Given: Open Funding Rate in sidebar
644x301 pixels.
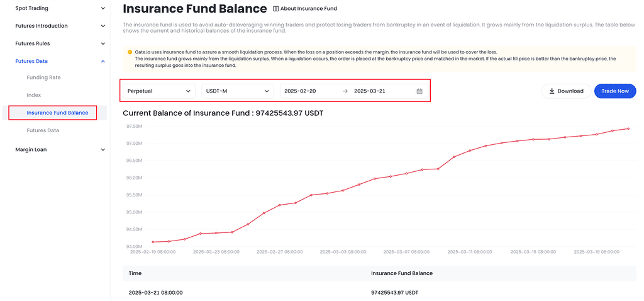Looking at the screenshot, I should coord(43,77).
